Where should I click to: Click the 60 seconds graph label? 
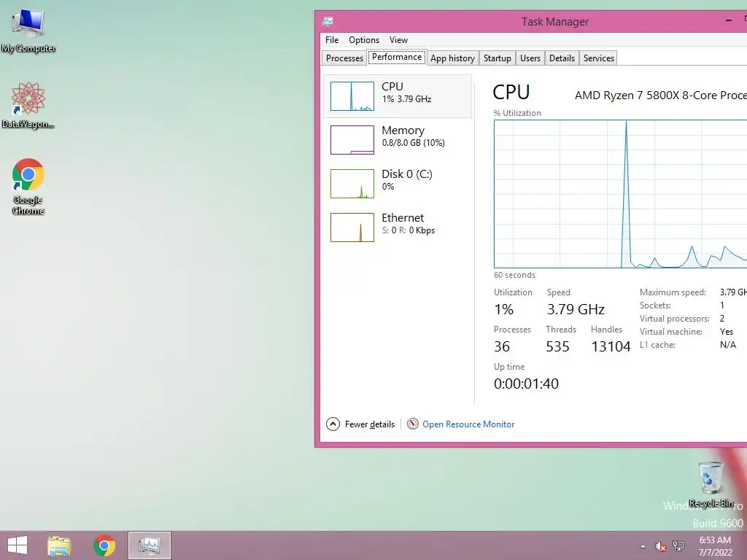coord(514,275)
